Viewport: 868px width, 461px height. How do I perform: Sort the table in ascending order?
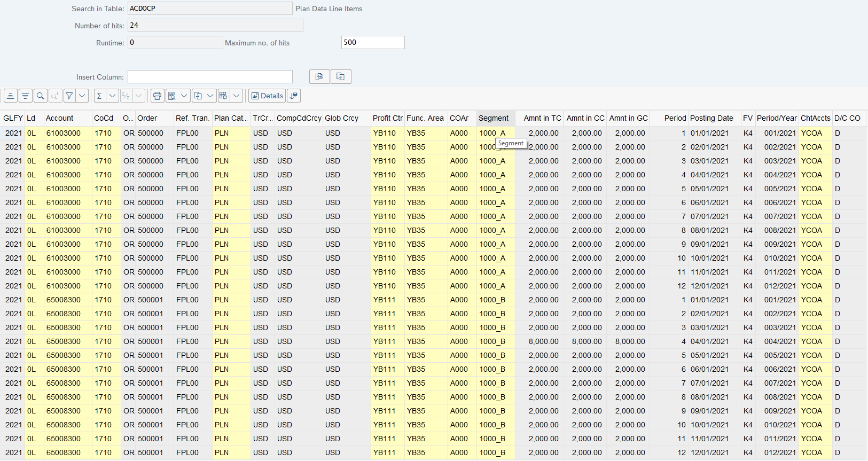[11, 96]
